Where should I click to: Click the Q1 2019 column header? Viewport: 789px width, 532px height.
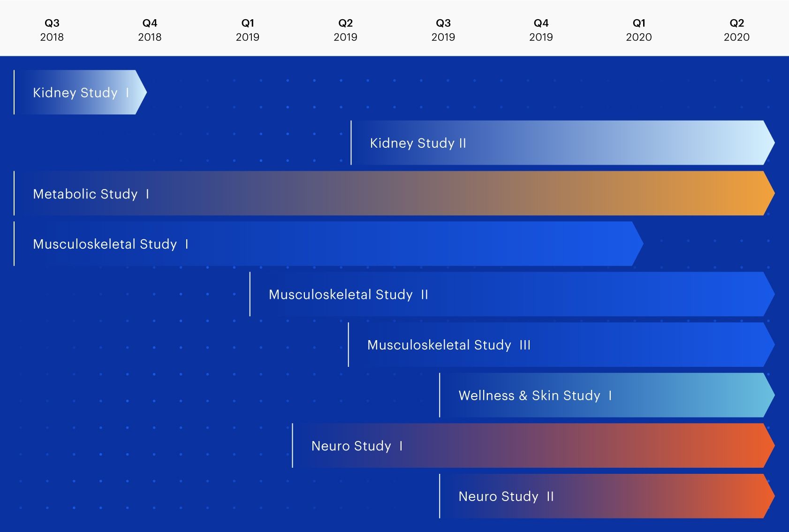[x=248, y=30]
